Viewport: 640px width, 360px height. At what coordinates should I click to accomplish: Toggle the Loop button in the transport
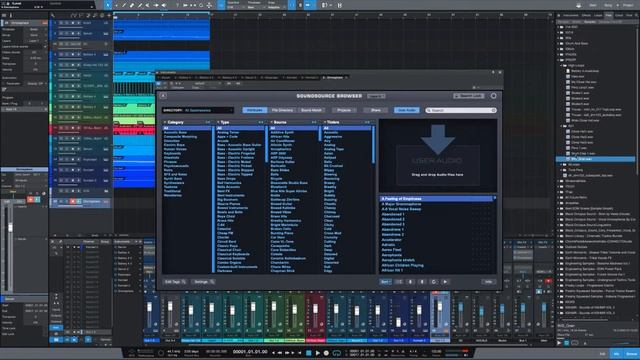click(337, 353)
